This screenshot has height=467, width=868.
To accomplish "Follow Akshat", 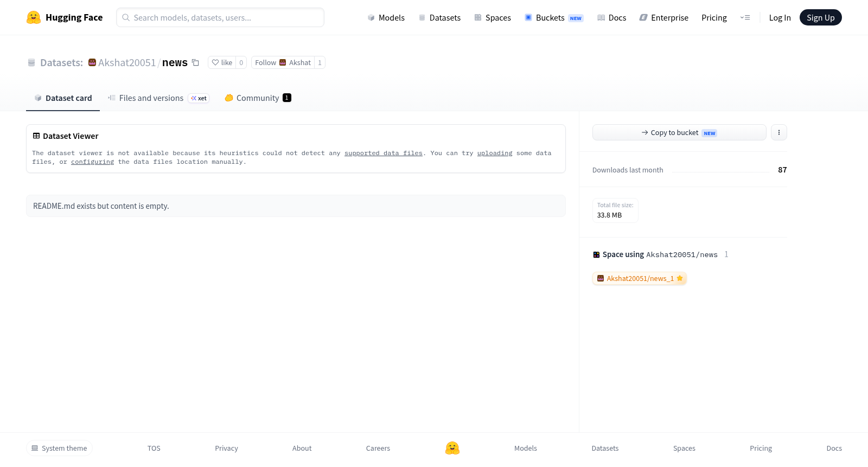I will [x=283, y=62].
